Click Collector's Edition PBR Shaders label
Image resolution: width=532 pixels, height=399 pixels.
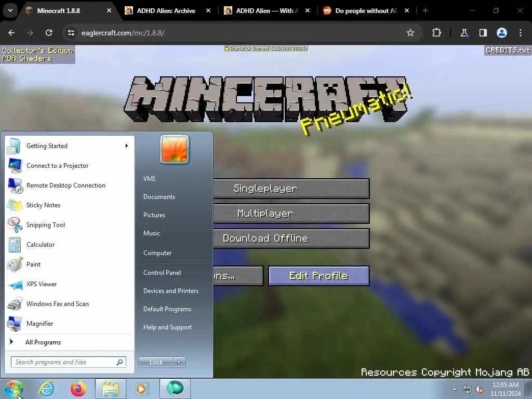tap(37, 54)
